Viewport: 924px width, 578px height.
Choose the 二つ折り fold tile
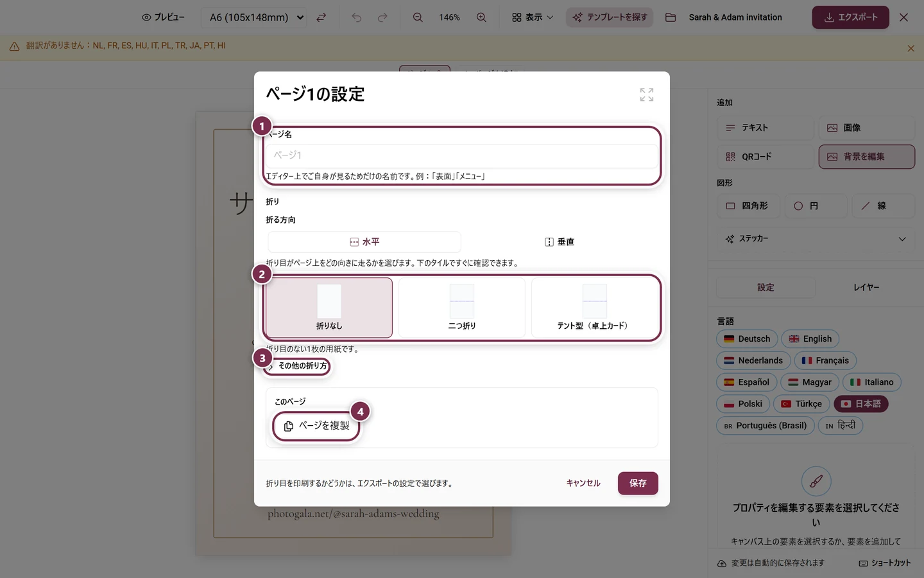(462, 308)
